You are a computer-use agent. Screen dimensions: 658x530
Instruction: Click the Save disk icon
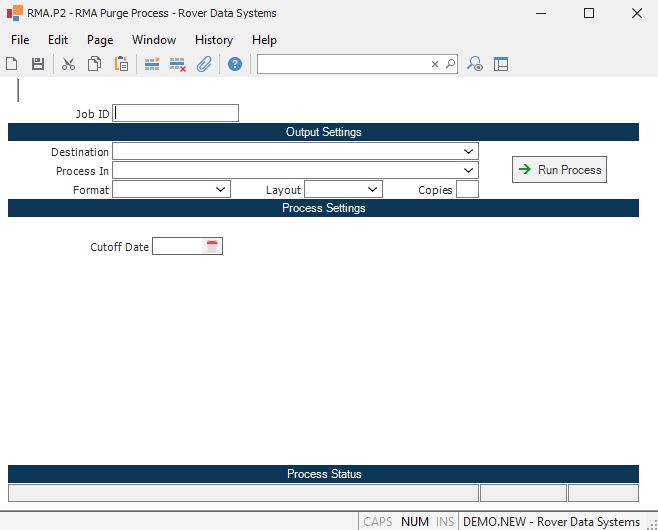(x=38, y=64)
